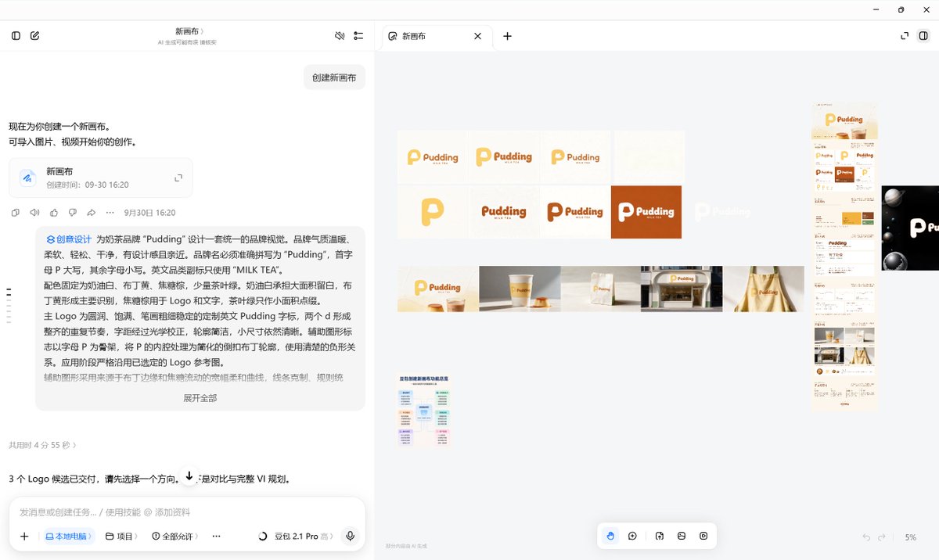Click the upload file tool
The width and height of the screenshot is (939, 560).
pyautogui.click(x=660, y=536)
